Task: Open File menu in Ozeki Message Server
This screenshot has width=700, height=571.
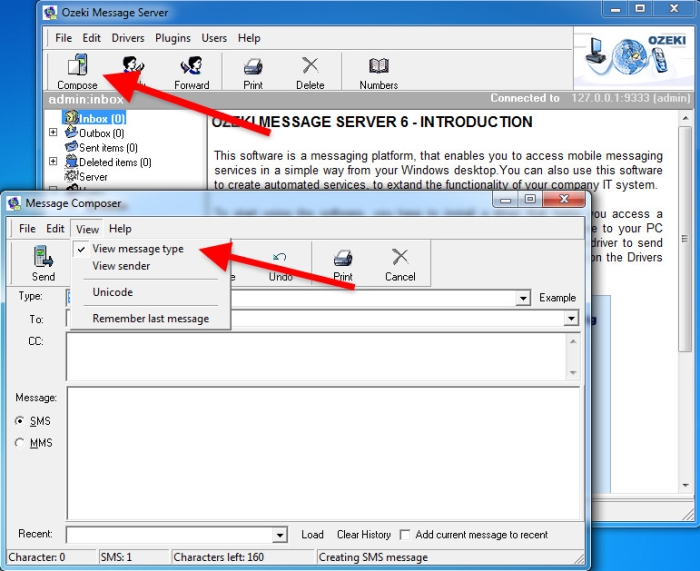Action: pyautogui.click(x=63, y=38)
